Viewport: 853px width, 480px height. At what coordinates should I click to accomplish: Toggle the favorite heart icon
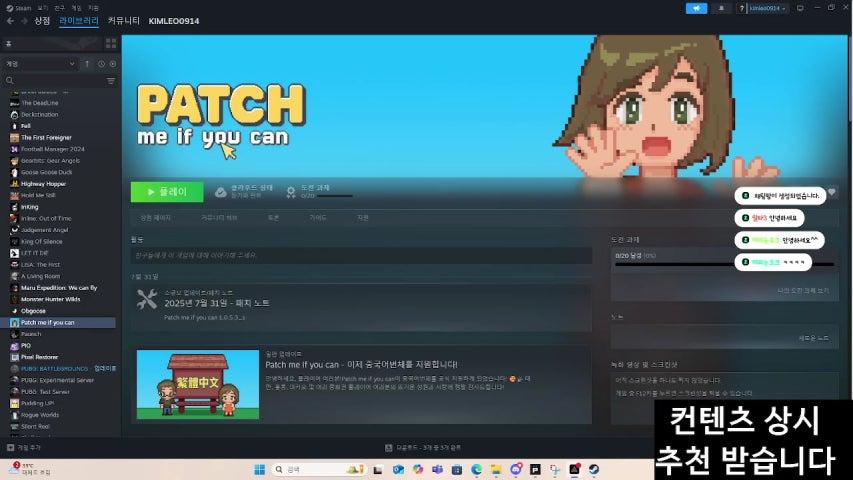click(832, 192)
